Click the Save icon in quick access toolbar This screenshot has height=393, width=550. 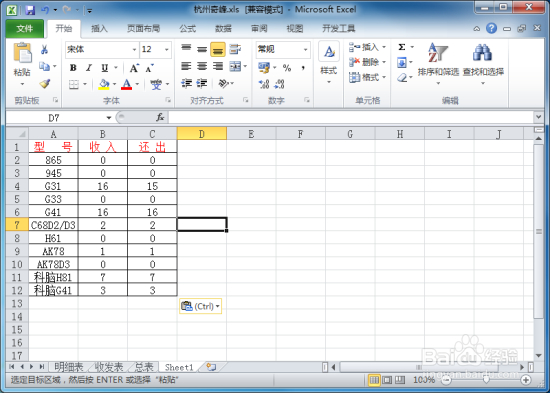(30, 10)
